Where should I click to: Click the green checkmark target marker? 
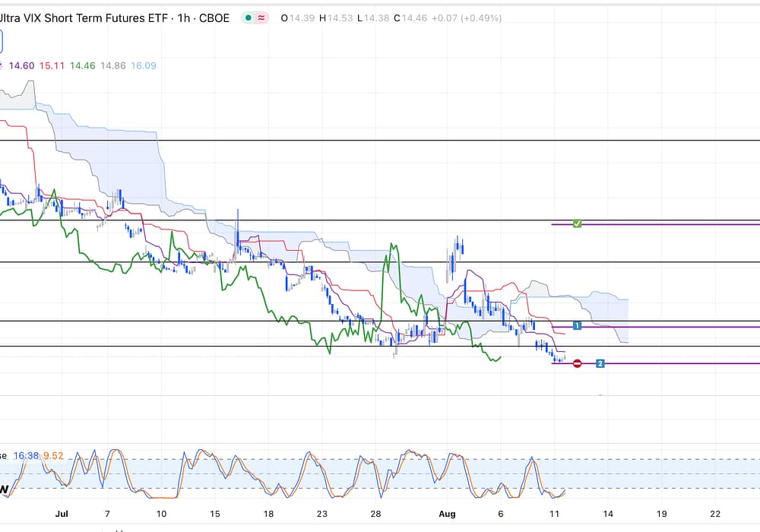click(x=577, y=223)
